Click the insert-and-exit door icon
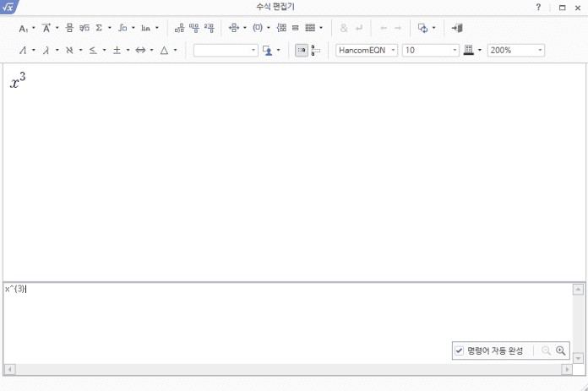Image resolution: width=588 pixels, height=391 pixels. point(457,28)
